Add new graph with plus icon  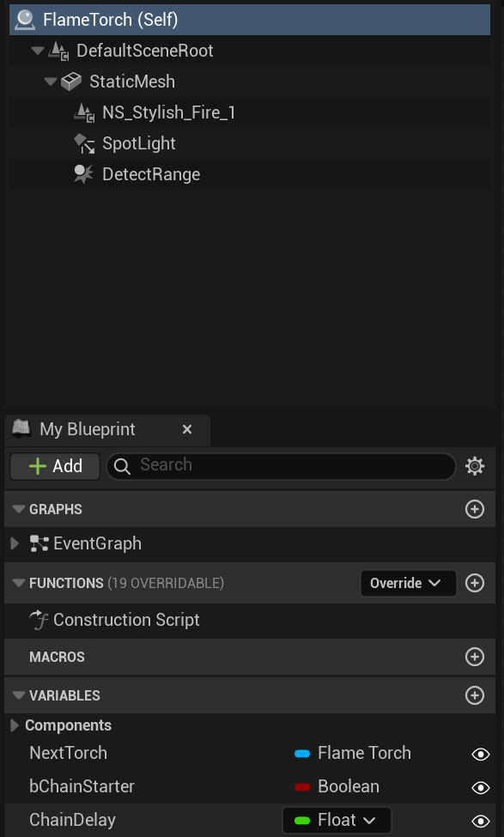[475, 509]
